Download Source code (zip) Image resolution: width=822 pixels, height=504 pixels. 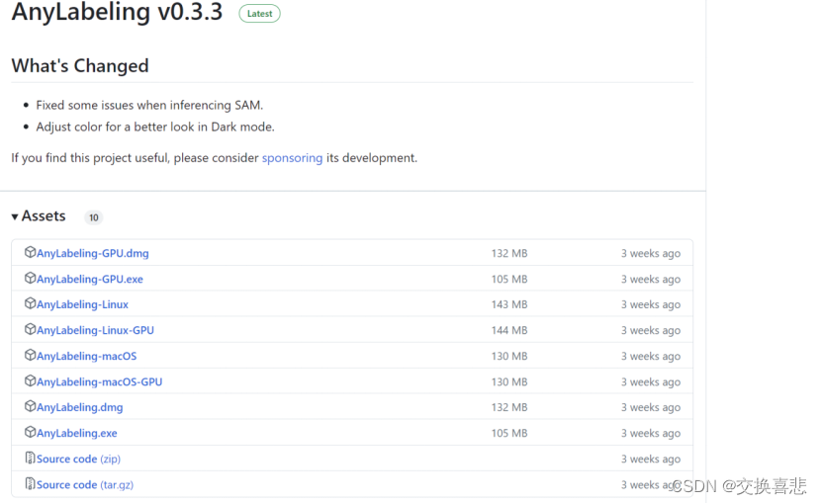[78, 459]
